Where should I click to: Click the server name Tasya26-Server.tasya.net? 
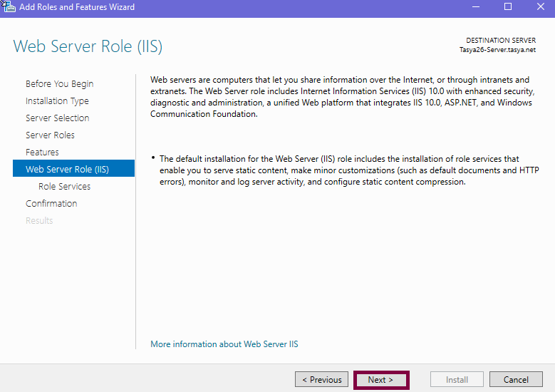pyautogui.click(x=497, y=50)
